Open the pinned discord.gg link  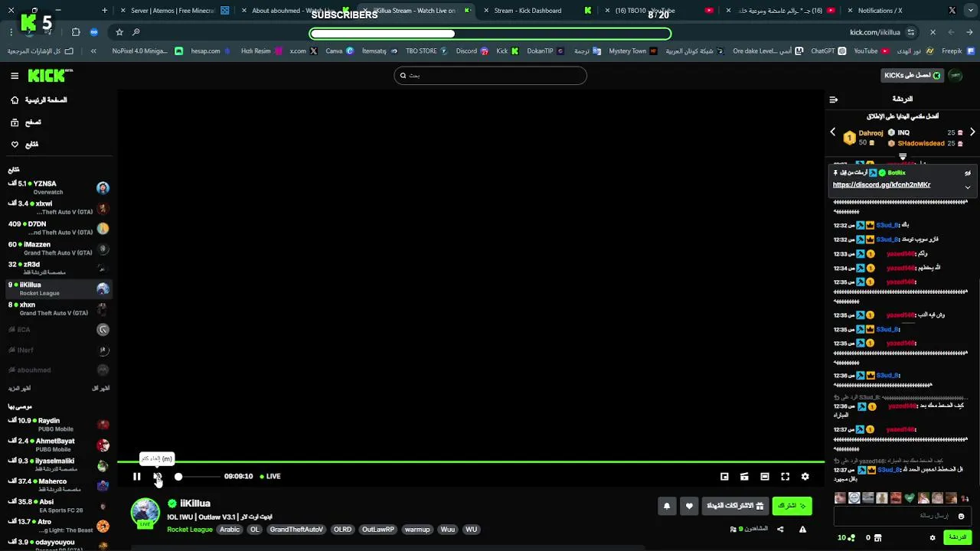coord(881,184)
